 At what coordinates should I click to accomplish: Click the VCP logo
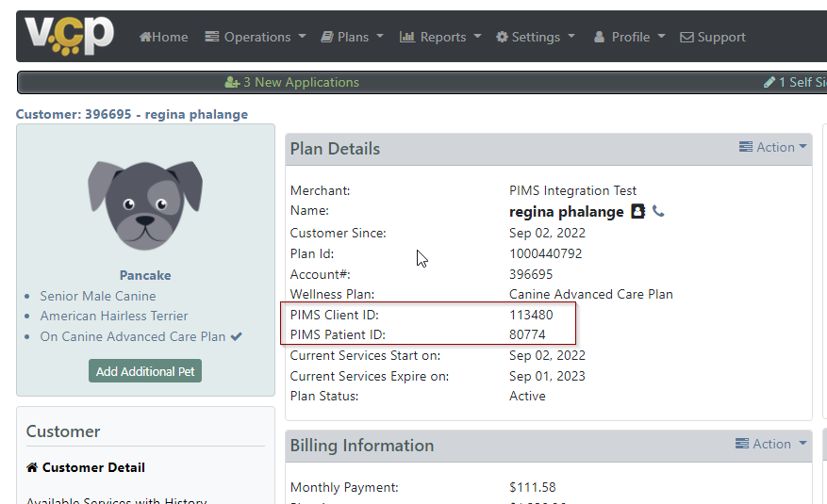[69, 36]
